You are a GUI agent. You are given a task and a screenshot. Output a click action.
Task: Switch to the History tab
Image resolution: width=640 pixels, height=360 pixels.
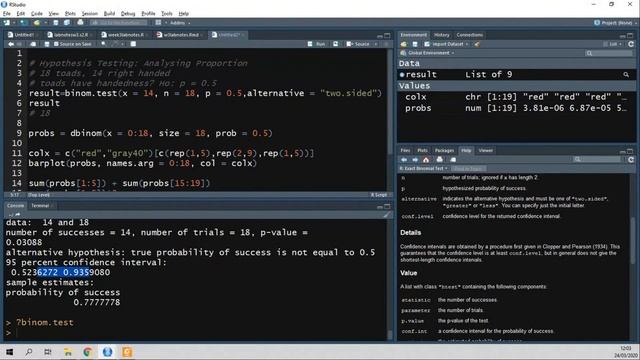(441, 35)
